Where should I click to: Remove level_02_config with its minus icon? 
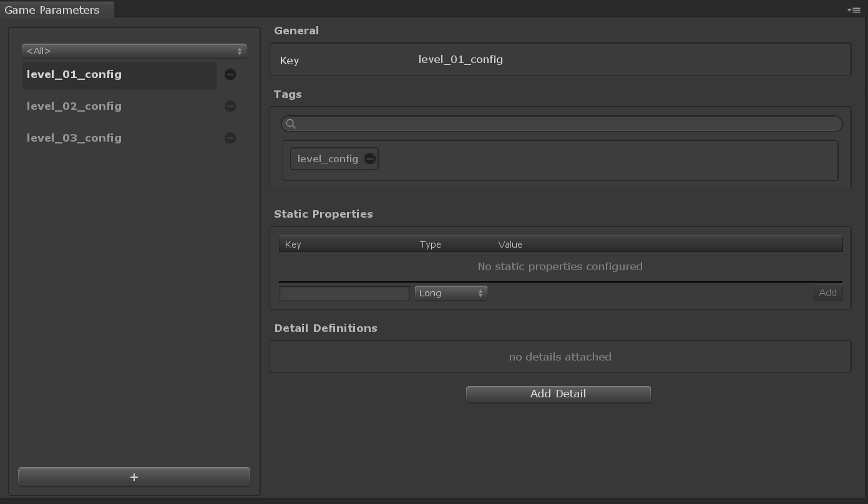230,106
